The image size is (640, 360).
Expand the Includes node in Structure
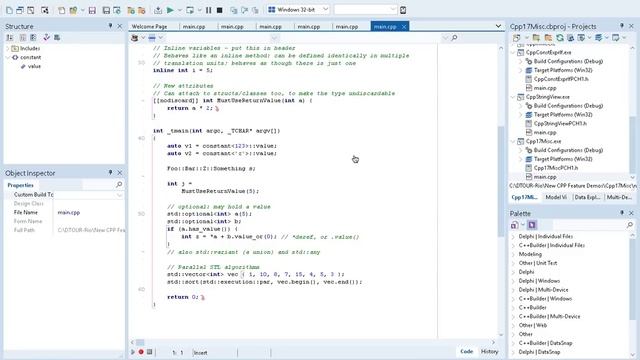[x=8, y=48]
